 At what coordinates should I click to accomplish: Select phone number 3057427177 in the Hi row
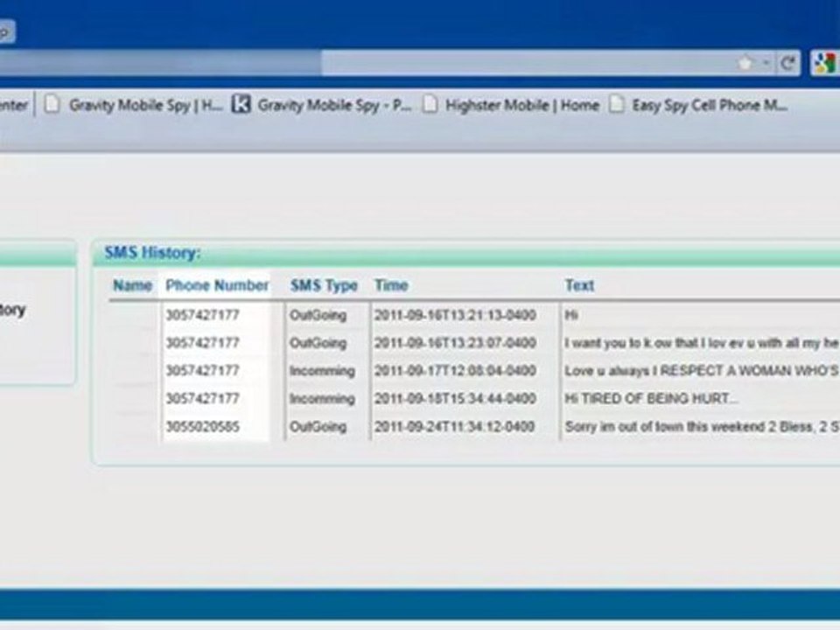(202, 315)
